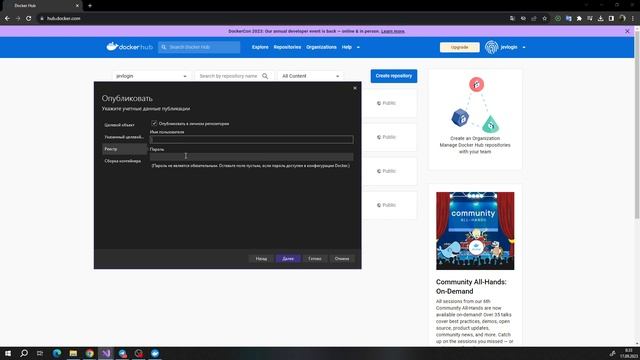Click the first Public repository globe icon
The image size is (640, 360).
pyautogui.click(x=379, y=103)
